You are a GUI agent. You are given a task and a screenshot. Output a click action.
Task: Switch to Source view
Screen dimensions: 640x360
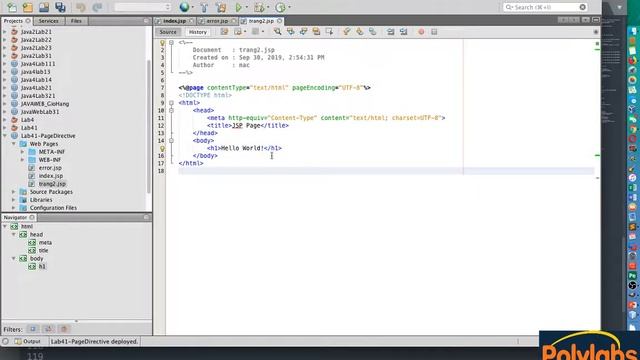point(168,32)
